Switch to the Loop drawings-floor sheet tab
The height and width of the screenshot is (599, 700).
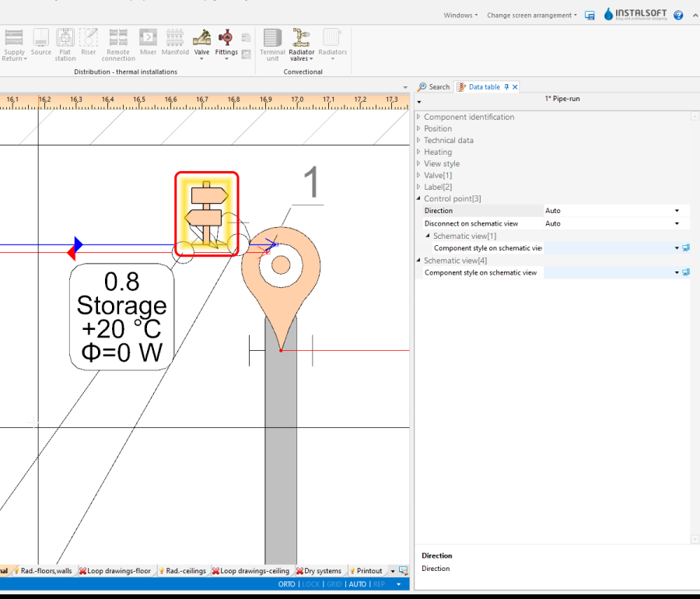click(x=115, y=570)
